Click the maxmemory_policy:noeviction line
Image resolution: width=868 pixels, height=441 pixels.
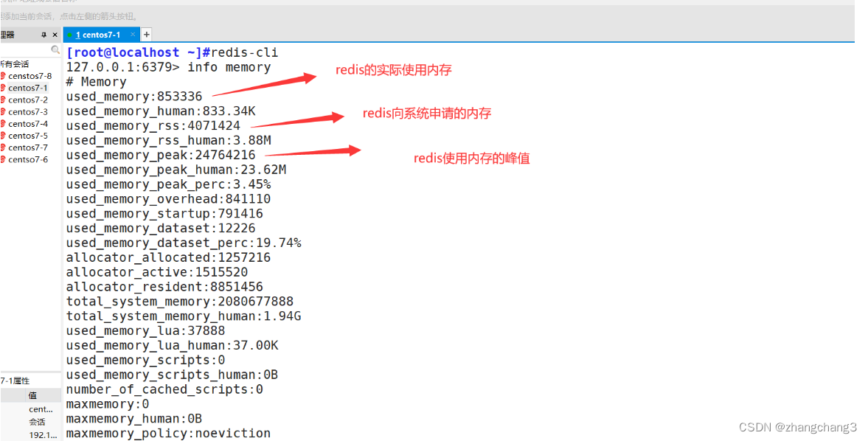pos(168,433)
